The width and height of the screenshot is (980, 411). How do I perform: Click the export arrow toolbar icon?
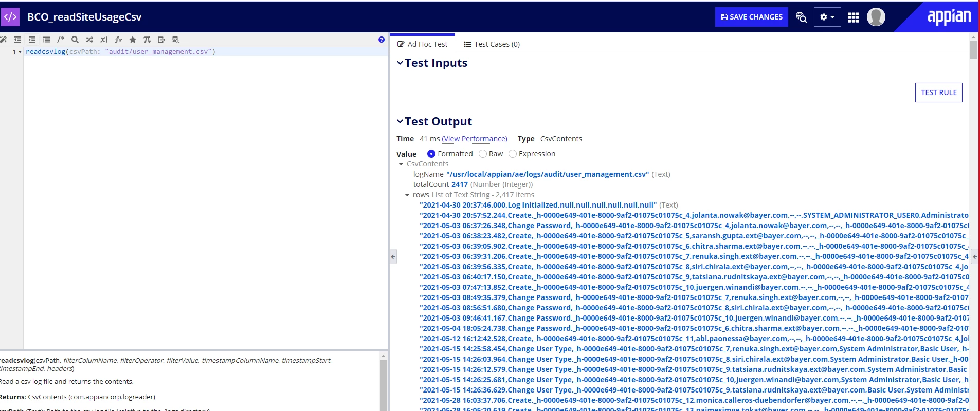161,40
